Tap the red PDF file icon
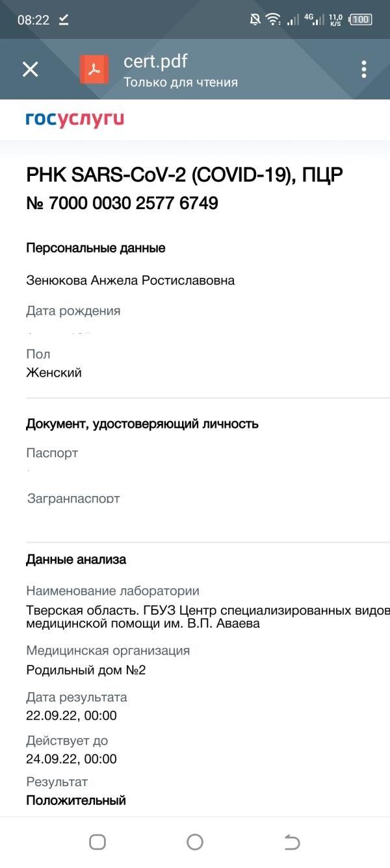 [x=94, y=69]
